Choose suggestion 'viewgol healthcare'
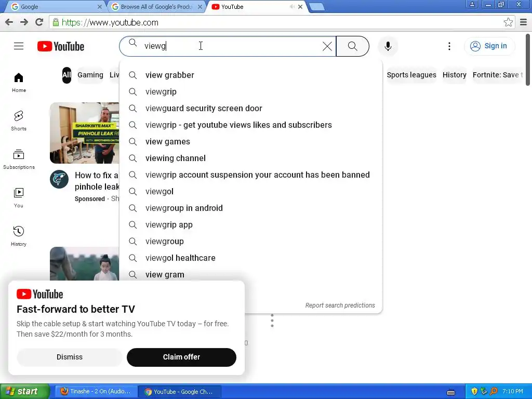Image resolution: width=532 pixels, height=399 pixels. pos(251,258)
